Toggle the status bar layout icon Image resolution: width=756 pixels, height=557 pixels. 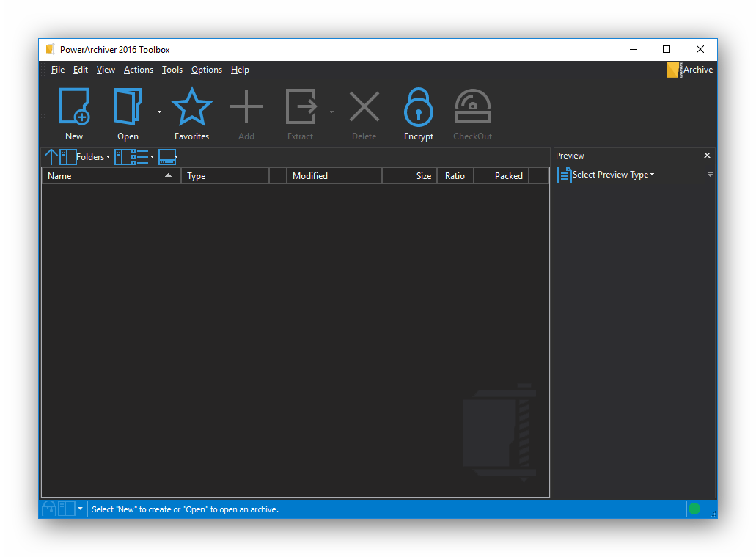[x=67, y=509]
